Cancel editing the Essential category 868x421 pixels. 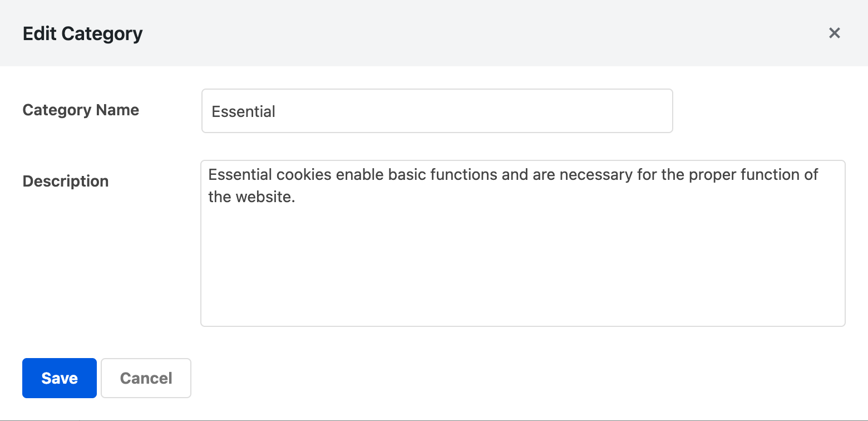coord(145,378)
